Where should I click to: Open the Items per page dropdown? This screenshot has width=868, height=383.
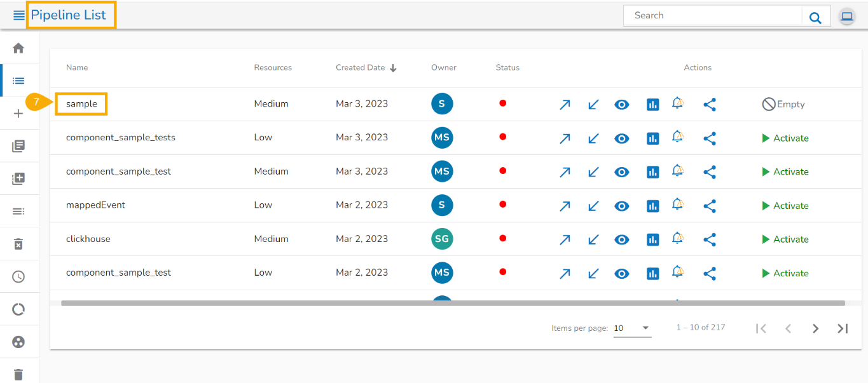click(x=632, y=328)
